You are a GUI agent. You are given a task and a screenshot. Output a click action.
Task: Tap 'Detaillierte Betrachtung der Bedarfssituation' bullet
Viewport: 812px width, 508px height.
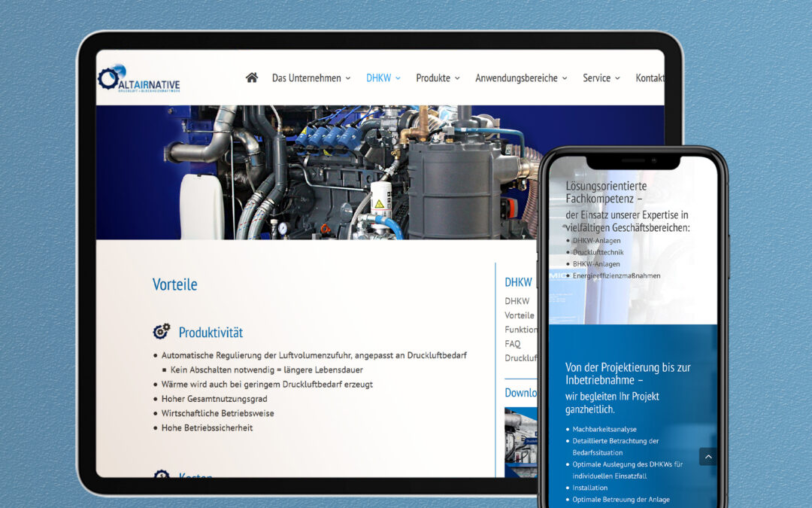[615, 446]
